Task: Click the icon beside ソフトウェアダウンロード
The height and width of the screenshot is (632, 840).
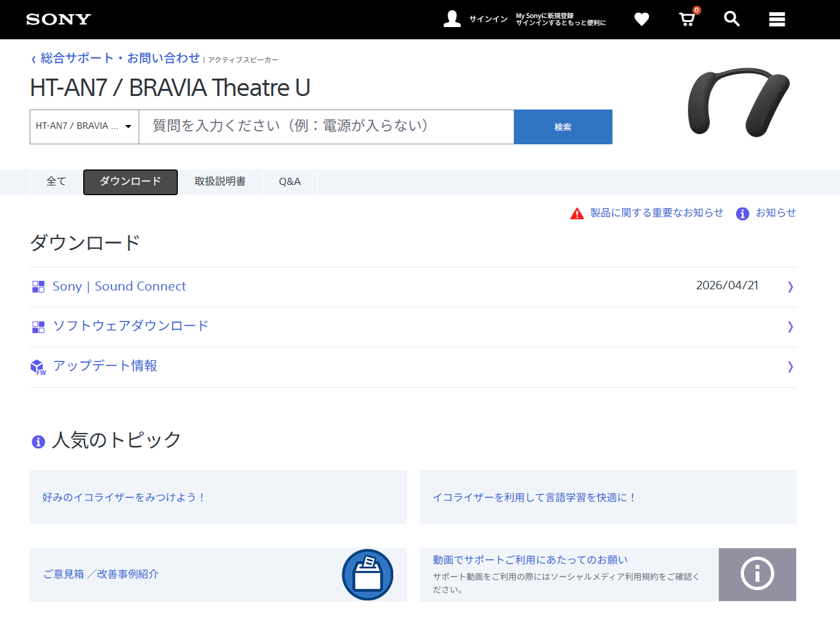Action: 39,327
